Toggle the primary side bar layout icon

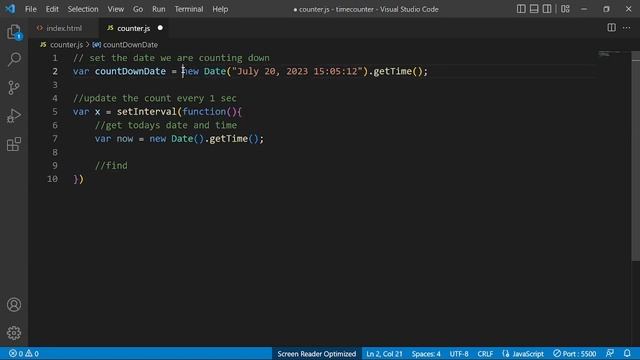(x=521, y=9)
